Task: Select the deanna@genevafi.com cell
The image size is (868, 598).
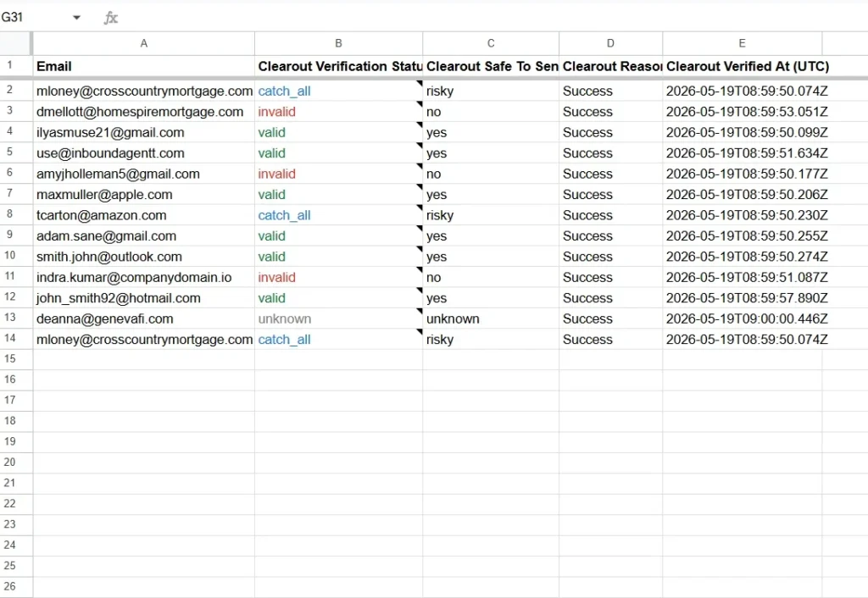Action: pos(144,318)
